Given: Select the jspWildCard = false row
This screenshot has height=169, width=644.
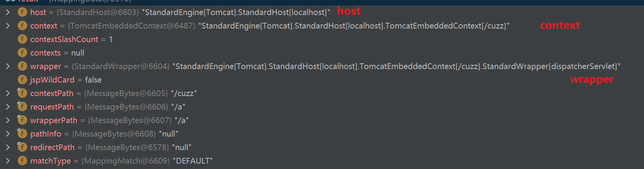Looking at the screenshot, I should pyautogui.click(x=66, y=80).
